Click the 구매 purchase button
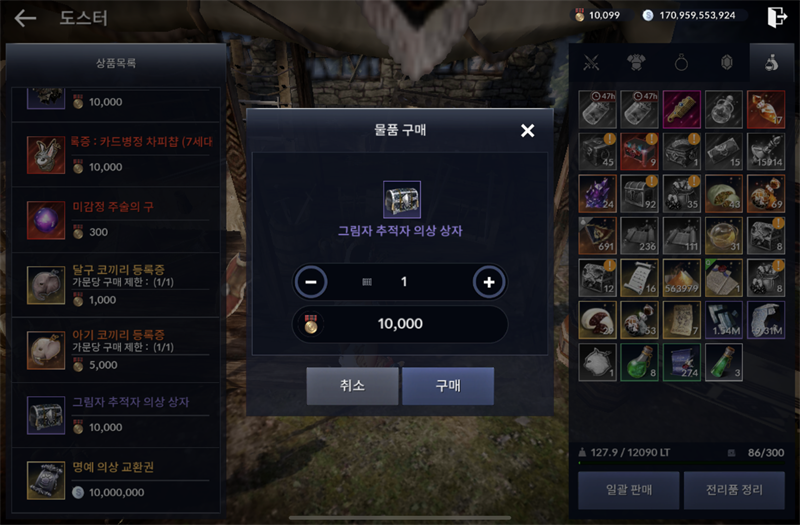800x525 pixels. click(448, 386)
